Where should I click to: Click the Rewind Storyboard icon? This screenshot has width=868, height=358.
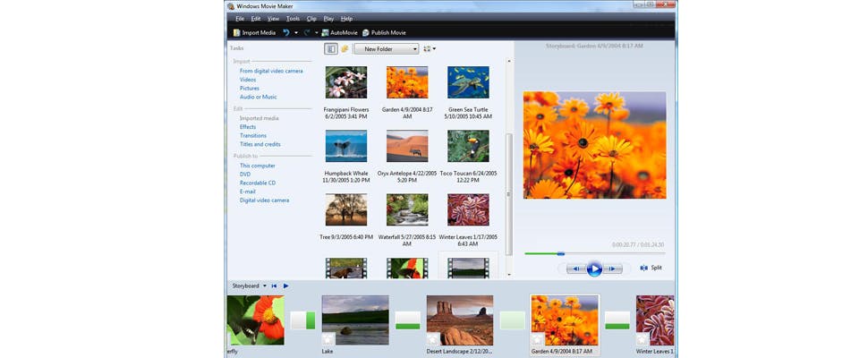[x=274, y=286]
